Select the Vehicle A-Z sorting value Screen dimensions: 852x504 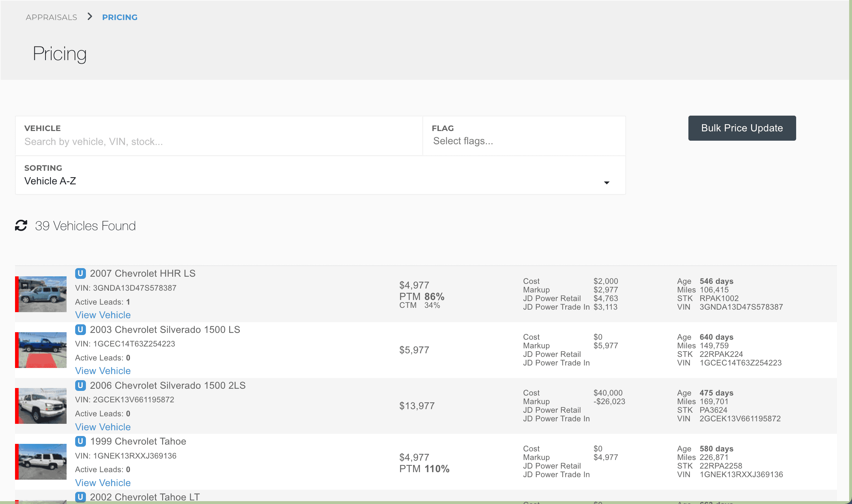[x=50, y=181]
